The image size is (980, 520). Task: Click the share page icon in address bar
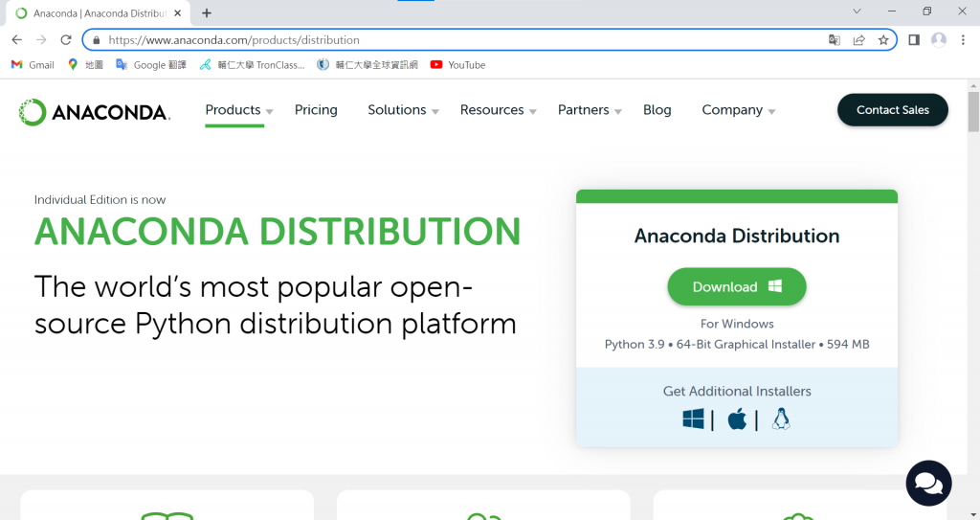point(858,40)
